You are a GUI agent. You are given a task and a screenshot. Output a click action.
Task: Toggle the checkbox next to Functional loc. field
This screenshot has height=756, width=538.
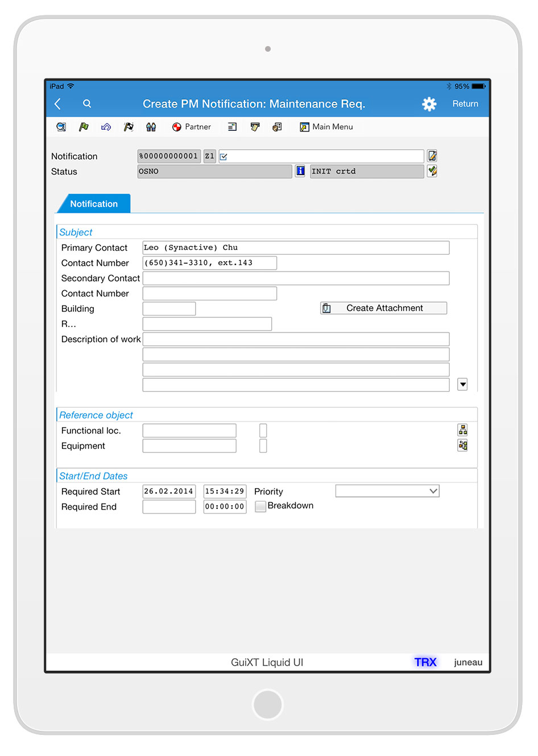coord(263,431)
